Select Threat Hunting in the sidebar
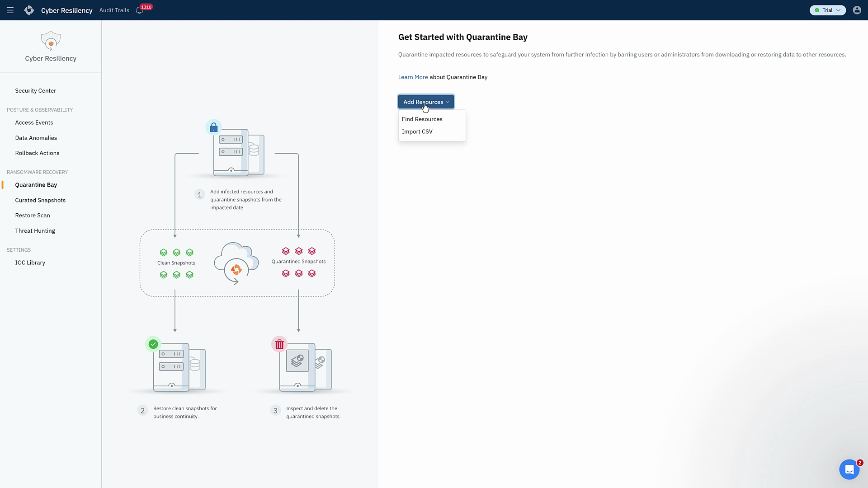This screenshot has height=488, width=868. pyautogui.click(x=35, y=231)
